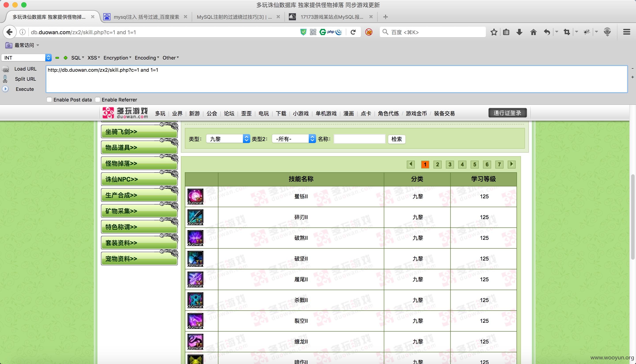Open the downloads arrow icon
This screenshot has width=636, height=364.
519,32
